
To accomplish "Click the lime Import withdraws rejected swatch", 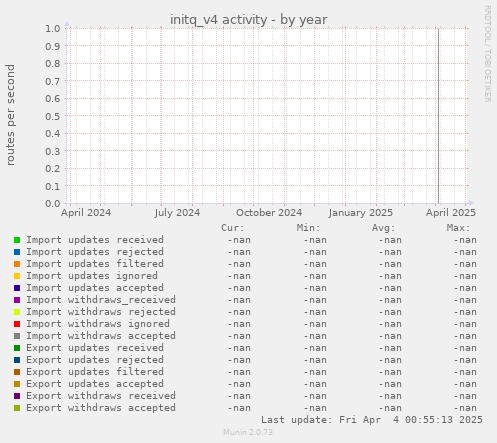I will [x=17, y=312].
